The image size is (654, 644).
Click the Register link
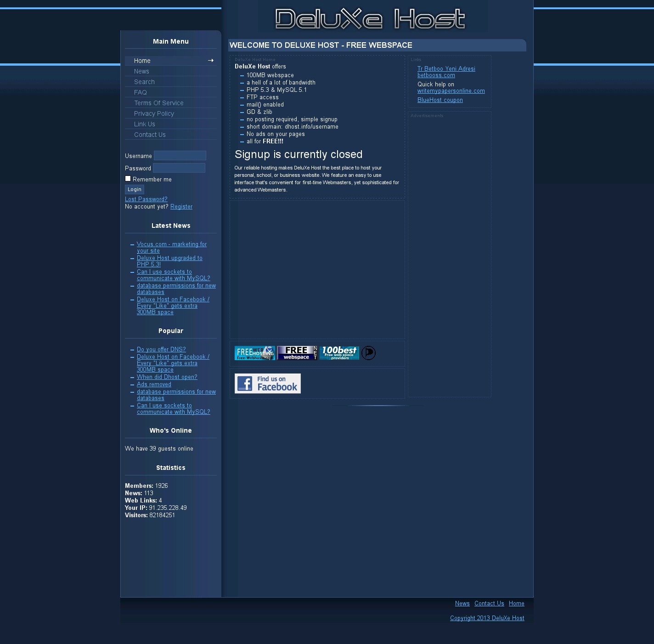(181, 207)
